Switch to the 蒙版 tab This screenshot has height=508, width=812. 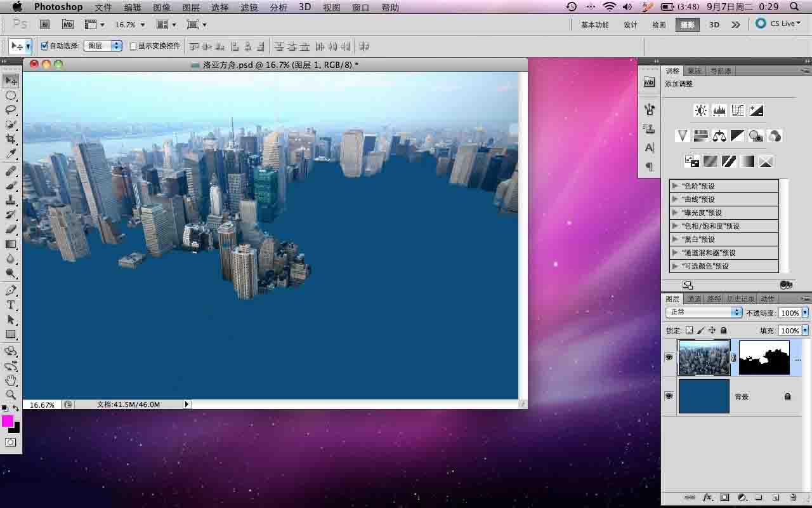coord(695,71)
